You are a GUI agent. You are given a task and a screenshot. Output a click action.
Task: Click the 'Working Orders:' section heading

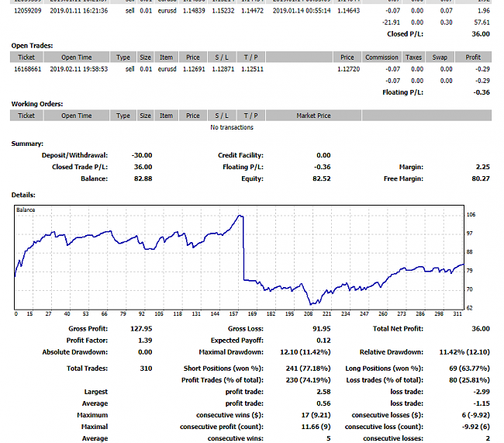pyautogui.click(x=37, y=104)
